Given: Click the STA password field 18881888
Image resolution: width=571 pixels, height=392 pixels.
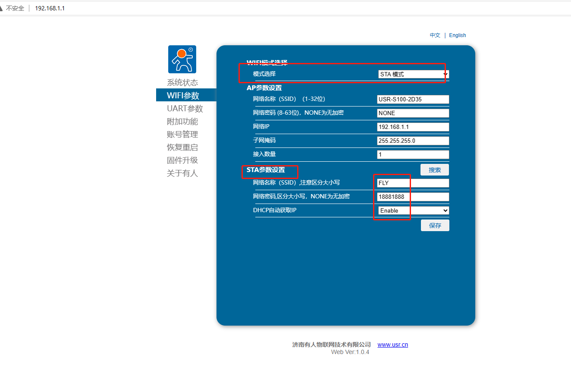Looking at the screenshot, I should point(413,197).
